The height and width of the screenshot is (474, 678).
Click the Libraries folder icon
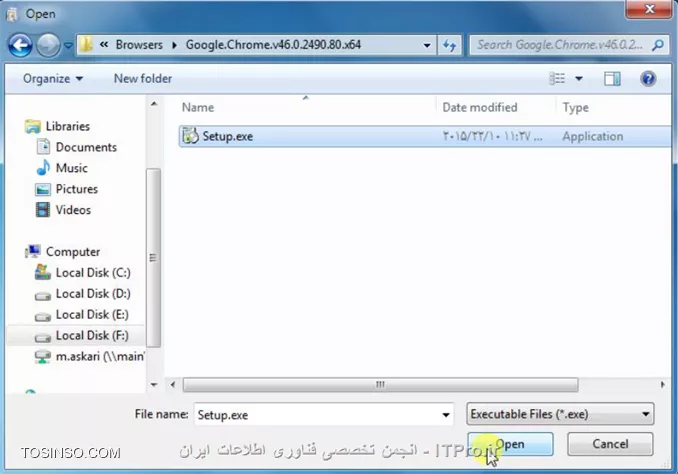(33, 126)
